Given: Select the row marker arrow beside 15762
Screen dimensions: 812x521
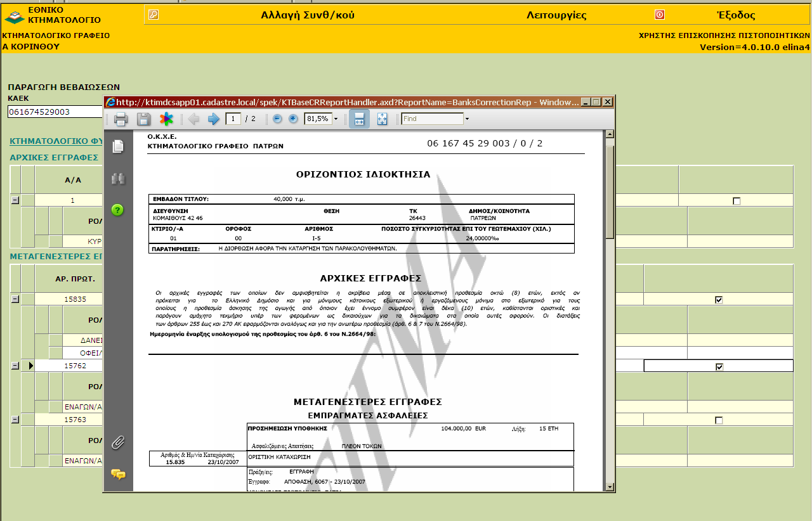Looking at the screenshot, I should (30, 366).
